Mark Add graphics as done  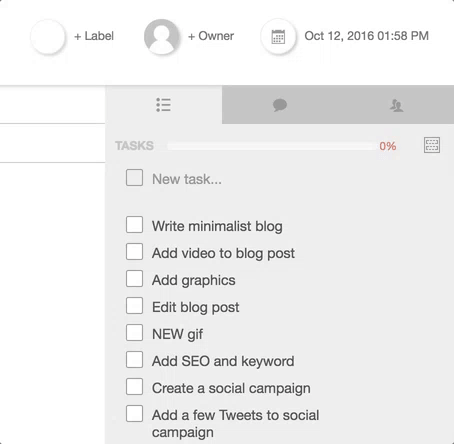[x=134, y=278]
